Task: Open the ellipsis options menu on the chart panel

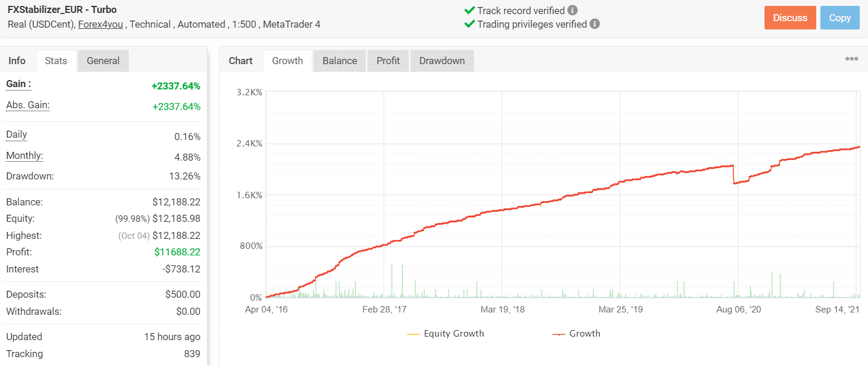Action: [852, 58]
